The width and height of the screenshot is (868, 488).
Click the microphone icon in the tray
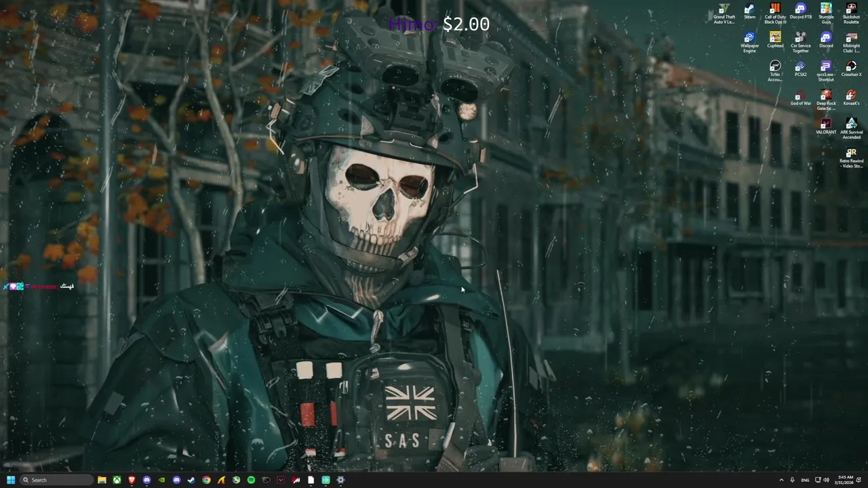(x=792, y=480)
